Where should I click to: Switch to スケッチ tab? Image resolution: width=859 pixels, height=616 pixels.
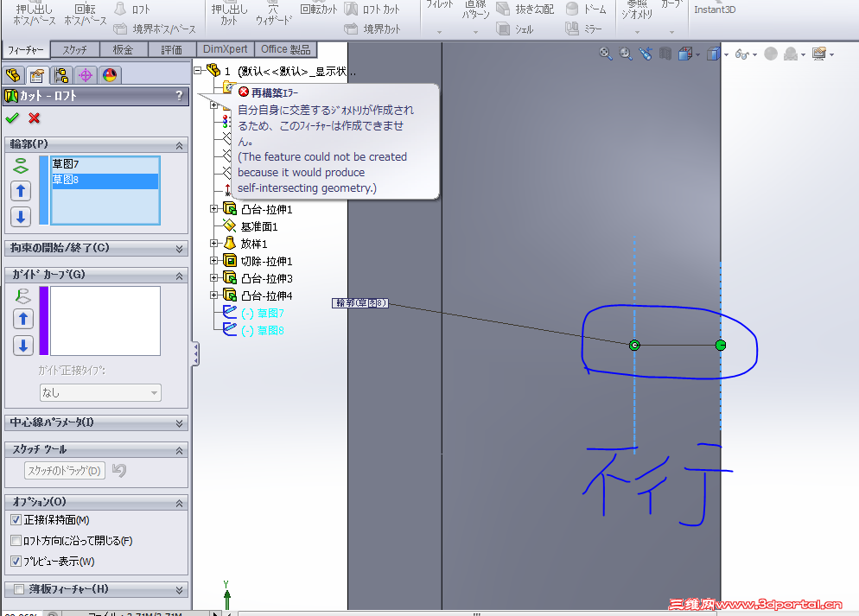click(x=75, y=50)
